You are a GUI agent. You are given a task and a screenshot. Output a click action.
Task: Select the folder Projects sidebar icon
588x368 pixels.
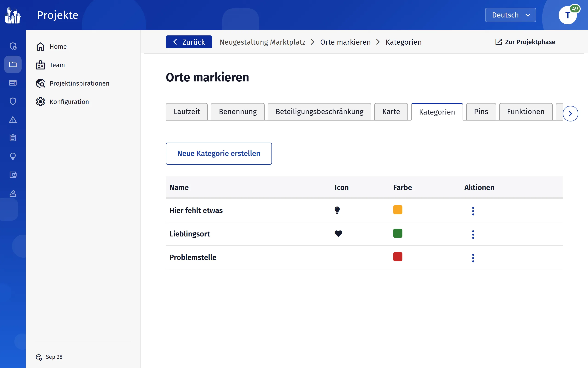(13, 64)
